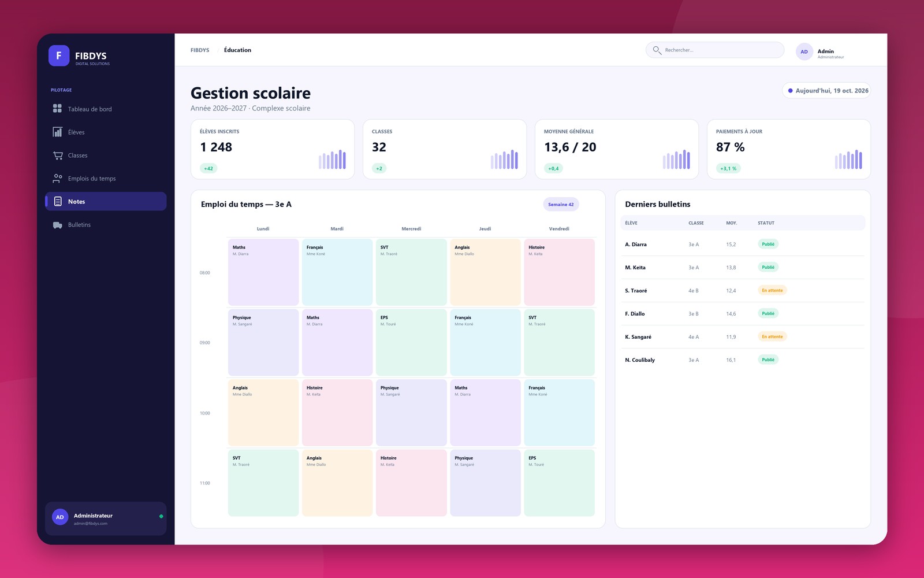This screenshot has width=924, height=578.
Task: Select Monday 08:00 Maths slot
Action: (x=263, y=272)
